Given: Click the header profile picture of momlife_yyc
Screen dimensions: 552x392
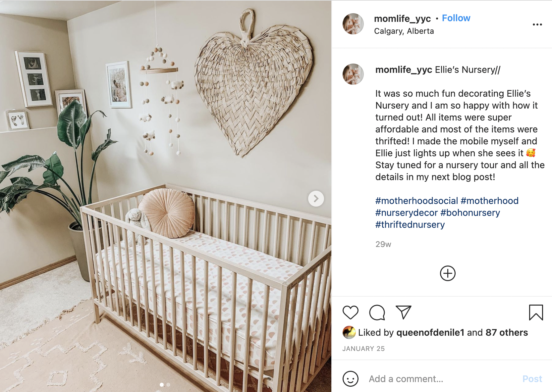Looking at the screenshot, I should coord(353,24).
